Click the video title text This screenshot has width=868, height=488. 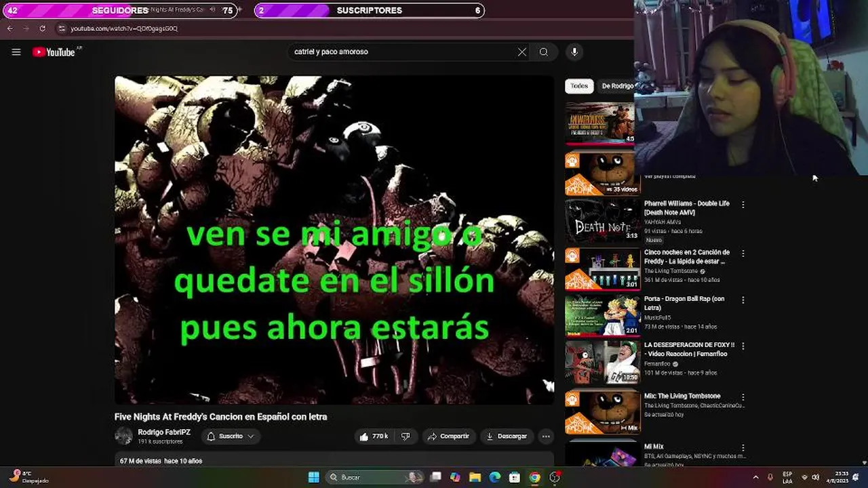pyautogui.click(x=220, y=417)
